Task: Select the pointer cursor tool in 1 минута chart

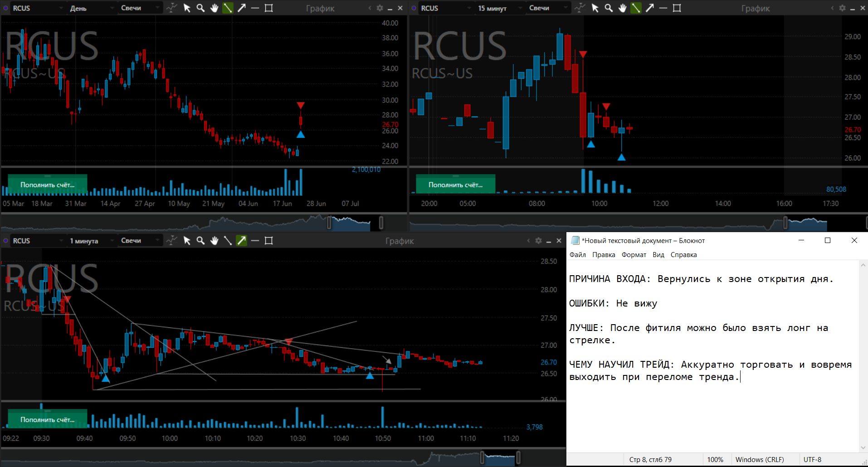Action: (187, 240)
